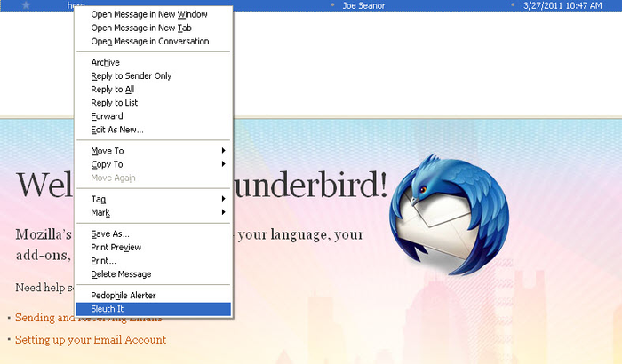The image size is (622, 364).
Task: Forward the message via context menu
Action: [x=153, y=116]
